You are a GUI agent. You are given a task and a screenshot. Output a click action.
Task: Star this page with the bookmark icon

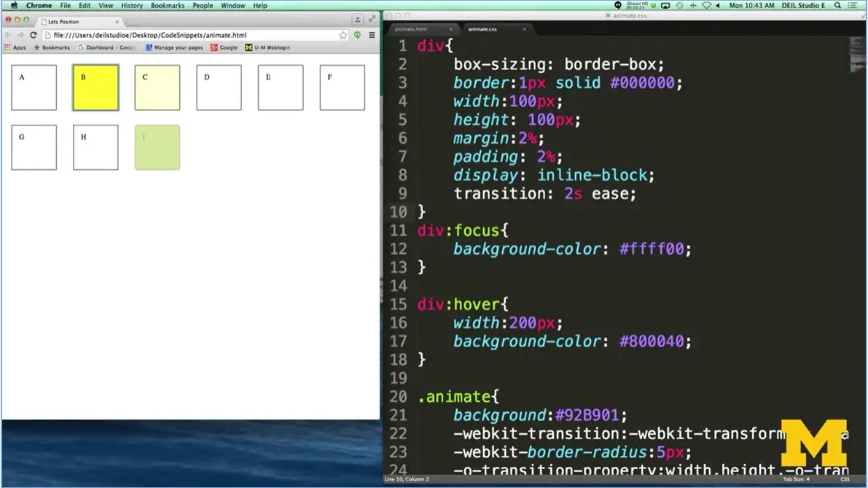[x=343, y=35]
